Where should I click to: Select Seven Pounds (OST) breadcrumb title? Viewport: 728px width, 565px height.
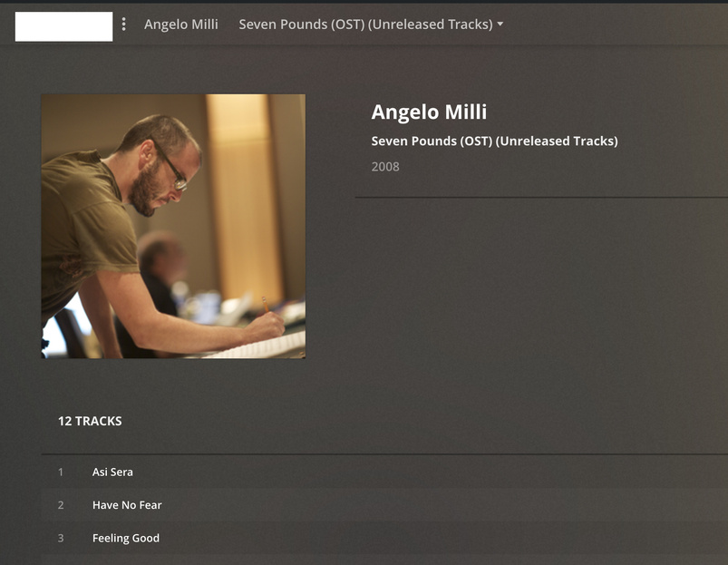366,24
